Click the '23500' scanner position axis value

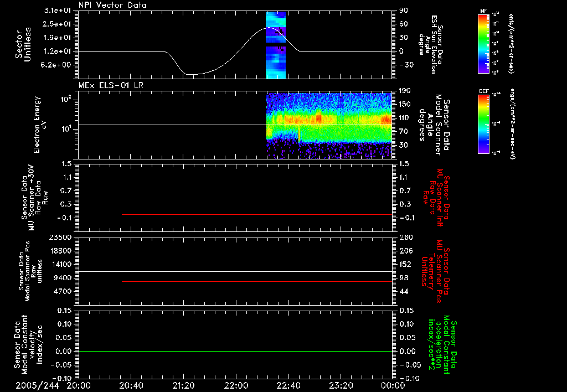point(60,237)
